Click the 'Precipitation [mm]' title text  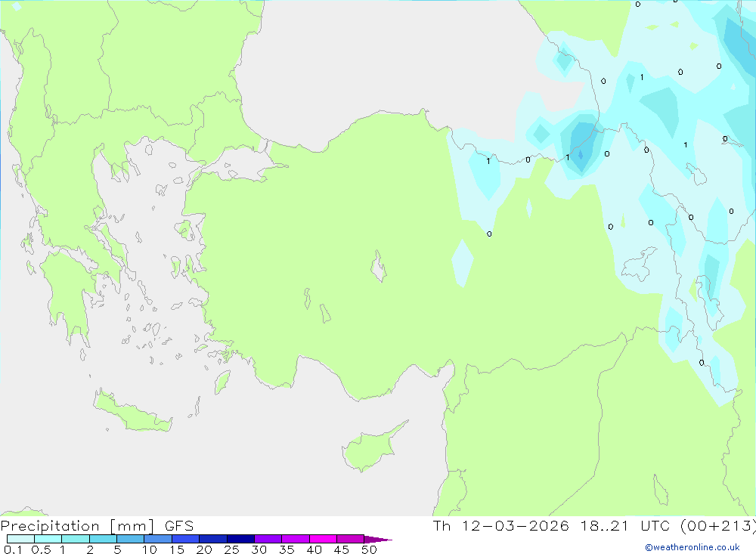pyautogui.click(x=77, y=526)
